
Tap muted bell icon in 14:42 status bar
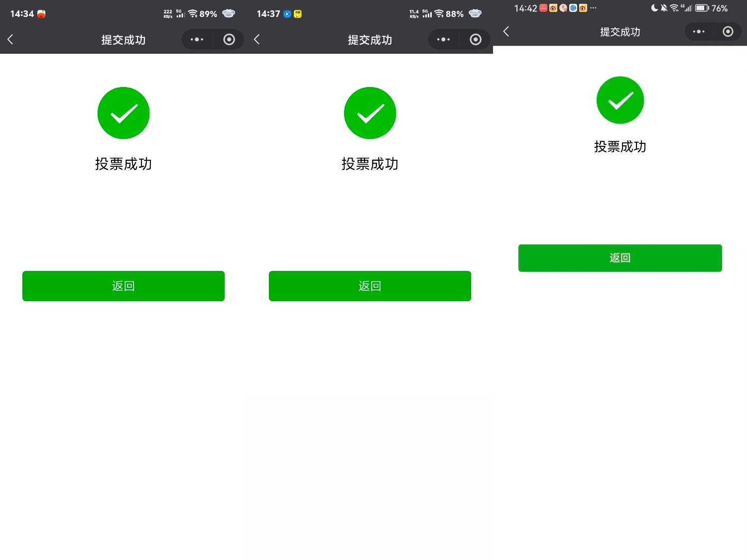click(664, 8)
